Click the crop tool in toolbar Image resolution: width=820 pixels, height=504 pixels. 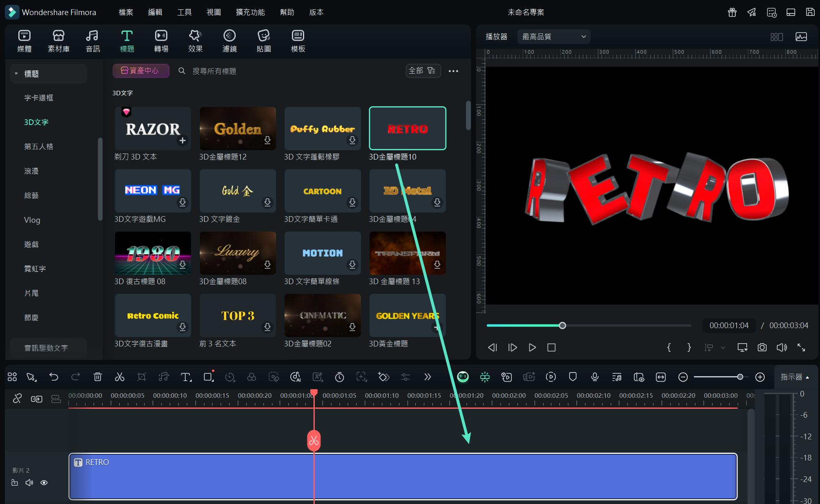point(141,377)
